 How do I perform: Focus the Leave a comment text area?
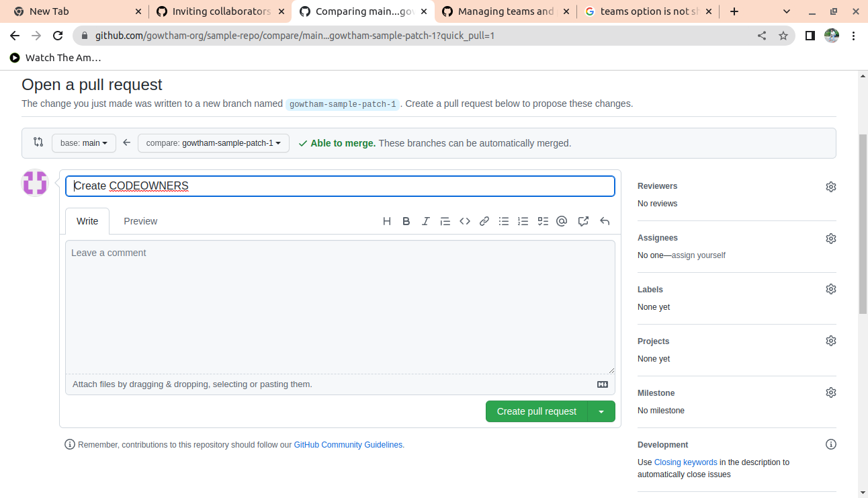(340, 306)
